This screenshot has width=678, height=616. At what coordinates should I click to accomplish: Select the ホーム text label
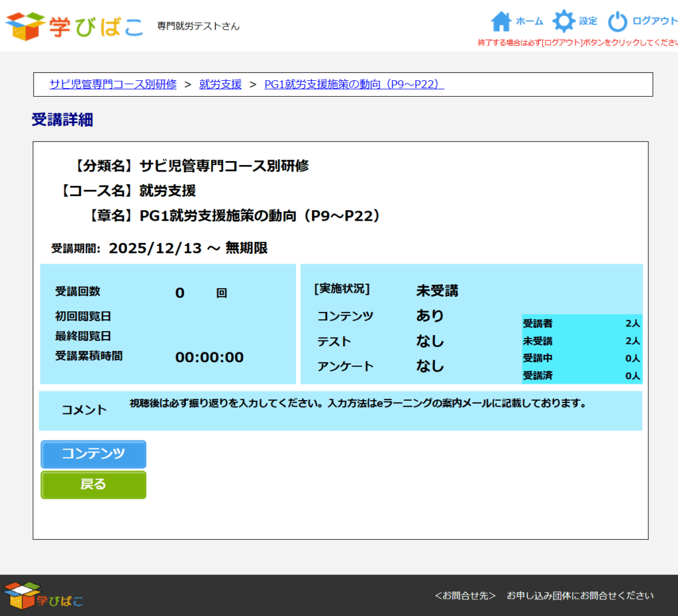(x=529, y=21)
